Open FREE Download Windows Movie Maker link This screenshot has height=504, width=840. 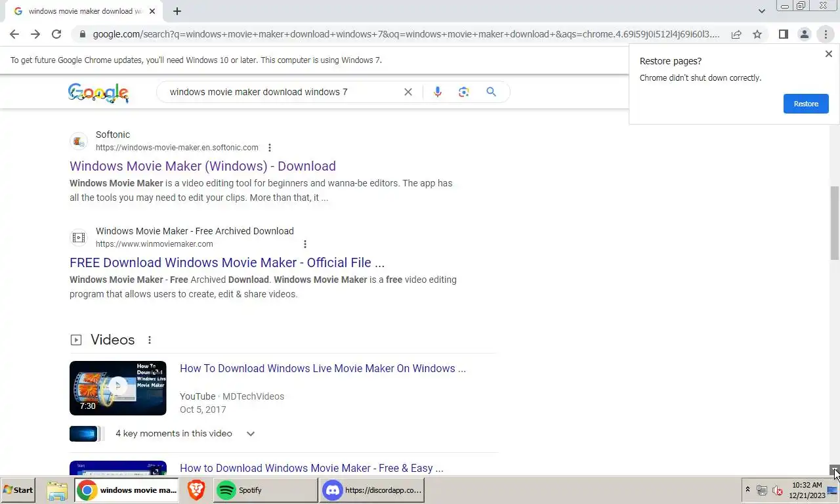[x=227, y=262]
